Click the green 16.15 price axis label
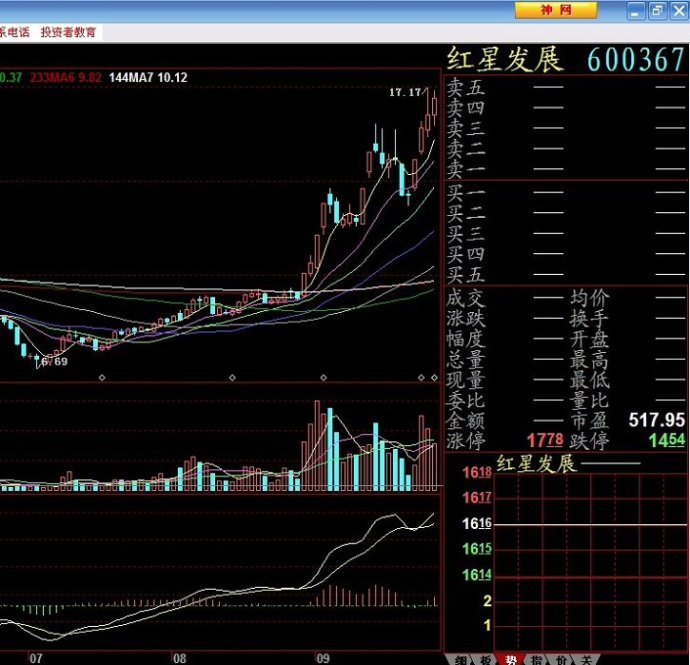 477,549
